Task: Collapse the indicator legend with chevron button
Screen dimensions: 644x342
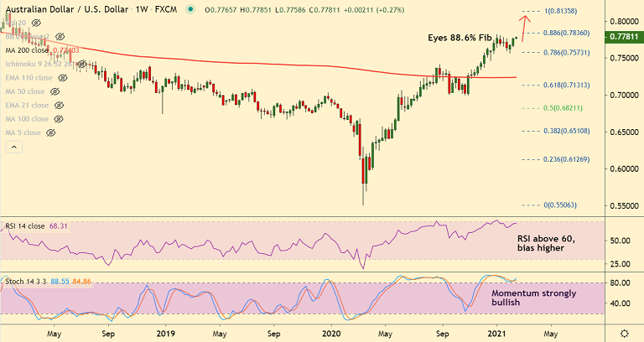Action: 14,147
